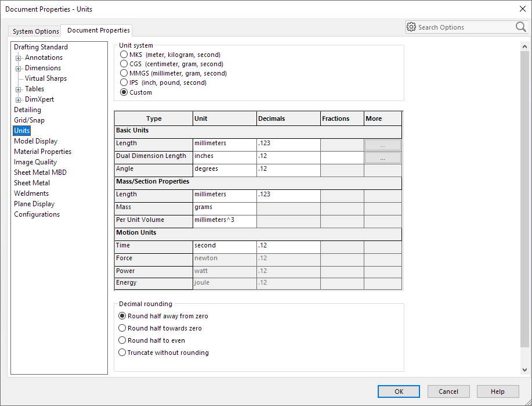Select the MMGS unit system option
532x406 pixels.
tap(124, 73)
